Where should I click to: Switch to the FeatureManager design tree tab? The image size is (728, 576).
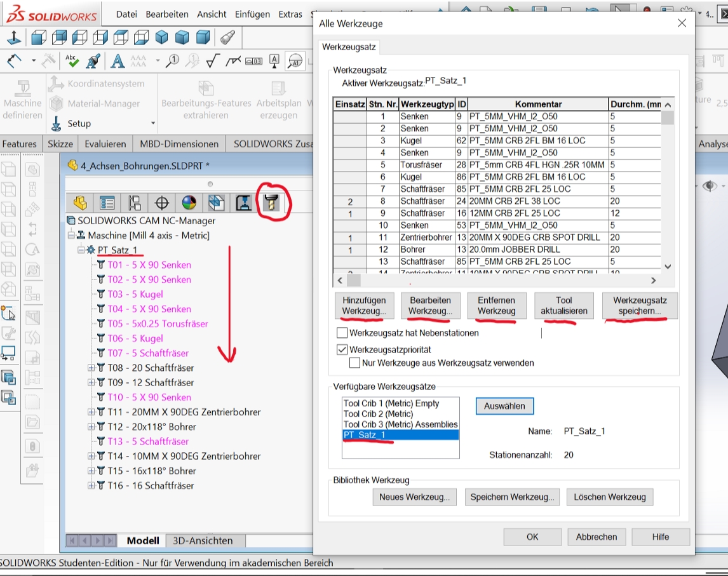[80, 203]
